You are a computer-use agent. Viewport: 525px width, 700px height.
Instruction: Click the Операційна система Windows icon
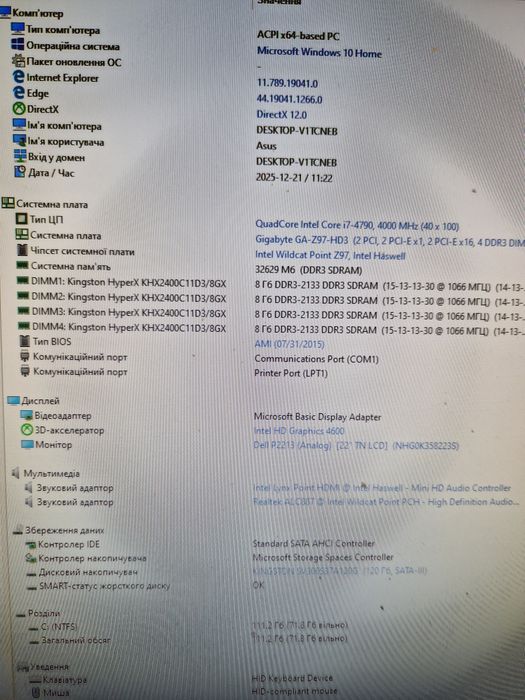pyautogui.click(x=18, y=44)
